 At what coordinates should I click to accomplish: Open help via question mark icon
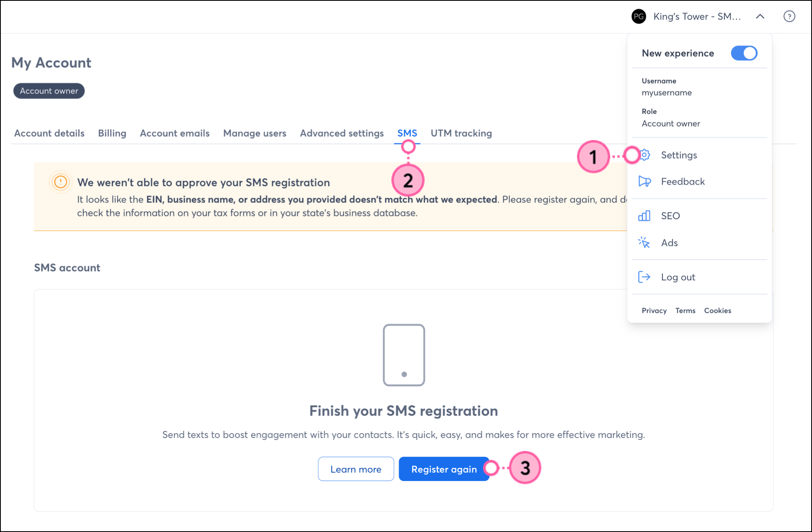tap(789, 17)
